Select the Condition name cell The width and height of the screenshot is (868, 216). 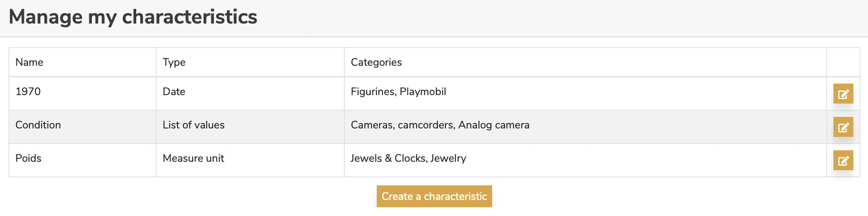pos(83,127)
